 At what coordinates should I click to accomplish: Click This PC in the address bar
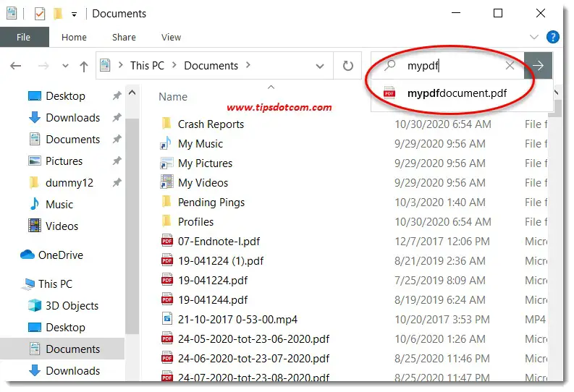tap(147, 66)
